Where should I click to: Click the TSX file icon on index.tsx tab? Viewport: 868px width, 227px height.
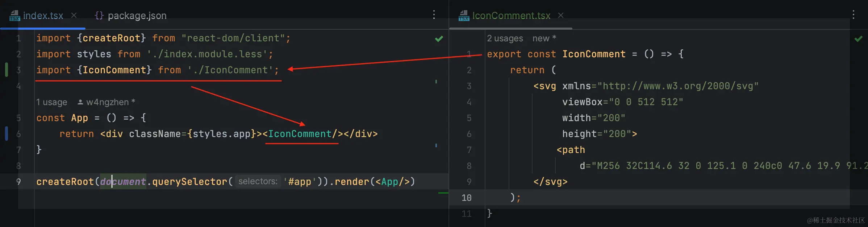14,16
